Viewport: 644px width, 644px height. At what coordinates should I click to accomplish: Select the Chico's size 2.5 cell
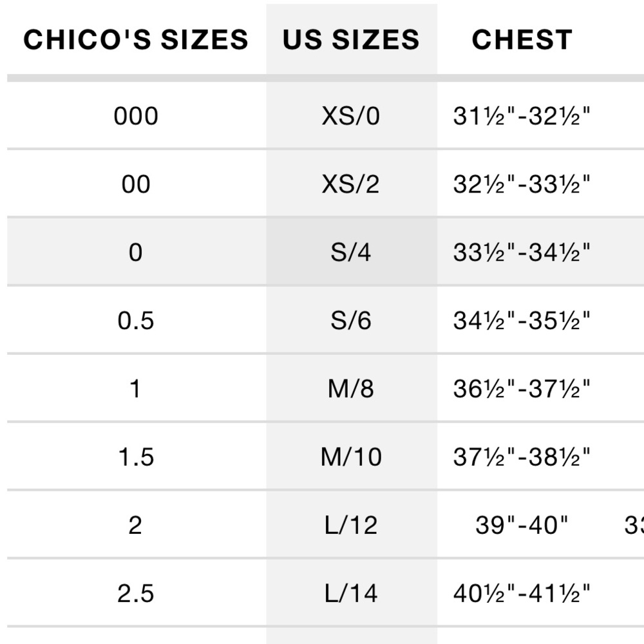click(136, 593)
